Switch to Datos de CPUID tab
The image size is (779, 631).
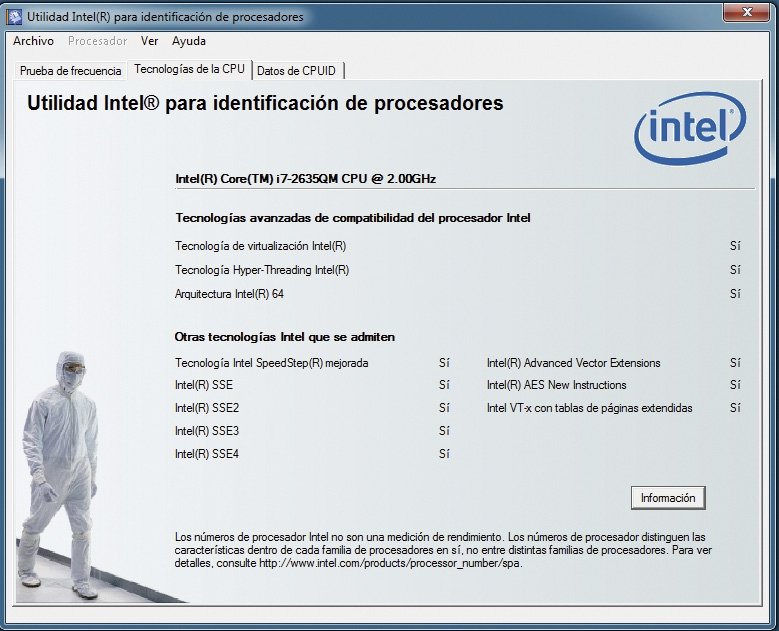point(297,71)
